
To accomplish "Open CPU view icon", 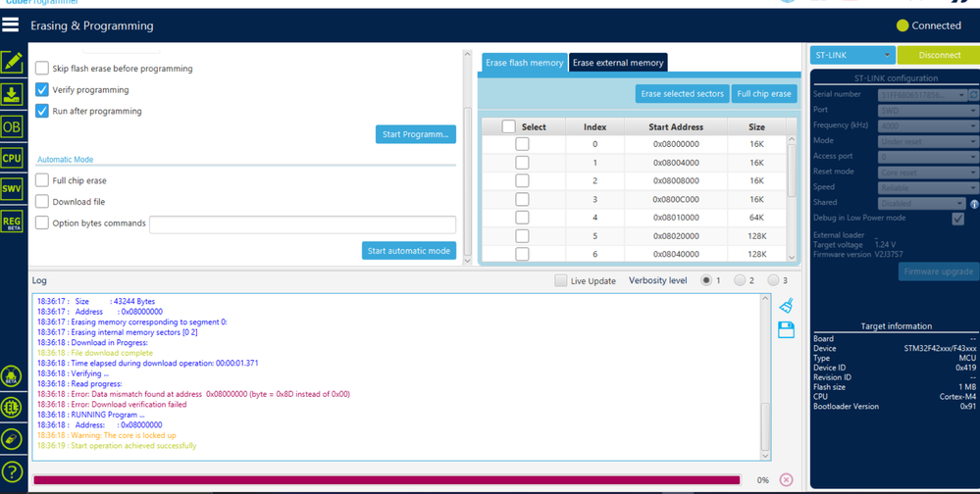I will [12, 158].
